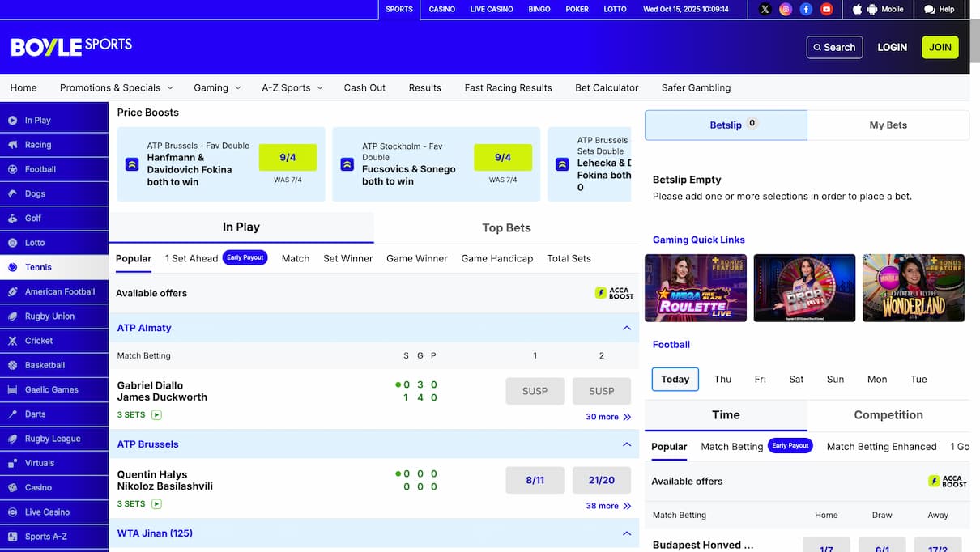The height and width of the screenshot is (552, 980).
Task: Collapse the ATP Brussels section
Action: point(626,444)
